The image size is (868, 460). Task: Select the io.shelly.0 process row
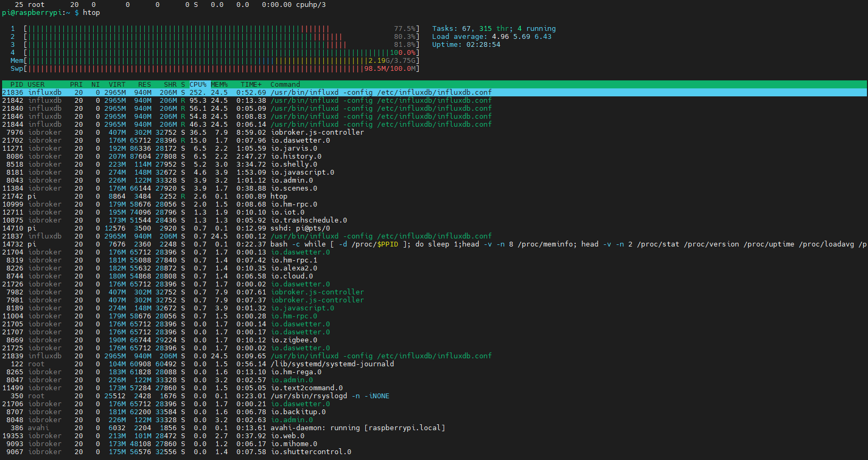[294, 165]
